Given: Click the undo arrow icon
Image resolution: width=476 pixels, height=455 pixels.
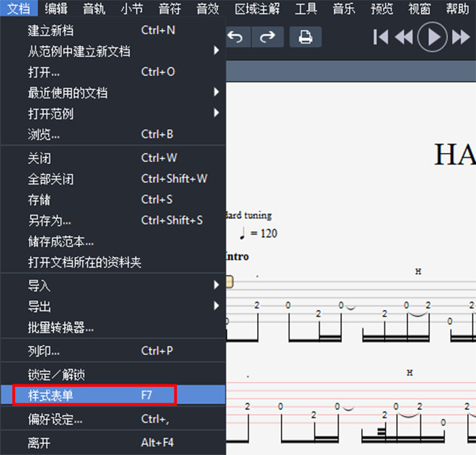Looking at the screenshot, I should pyautogui.click(x=235, y=37).
